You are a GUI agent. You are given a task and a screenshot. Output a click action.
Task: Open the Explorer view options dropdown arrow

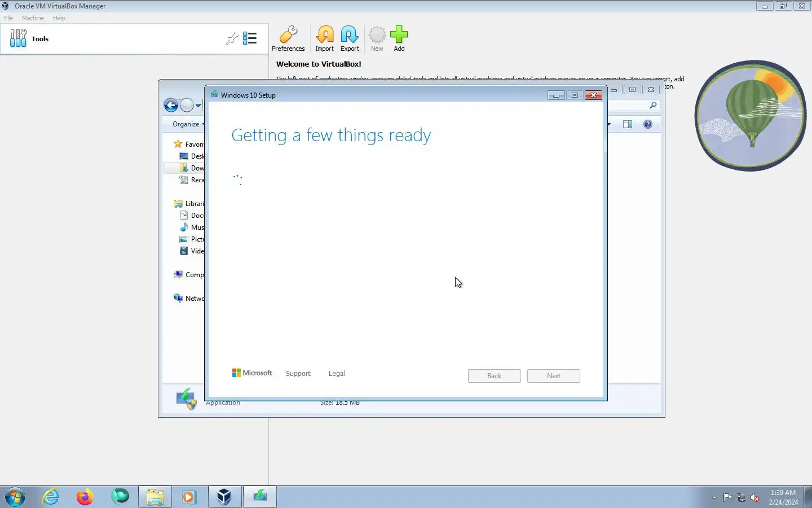pyautogui.click(x=610, y=124)
